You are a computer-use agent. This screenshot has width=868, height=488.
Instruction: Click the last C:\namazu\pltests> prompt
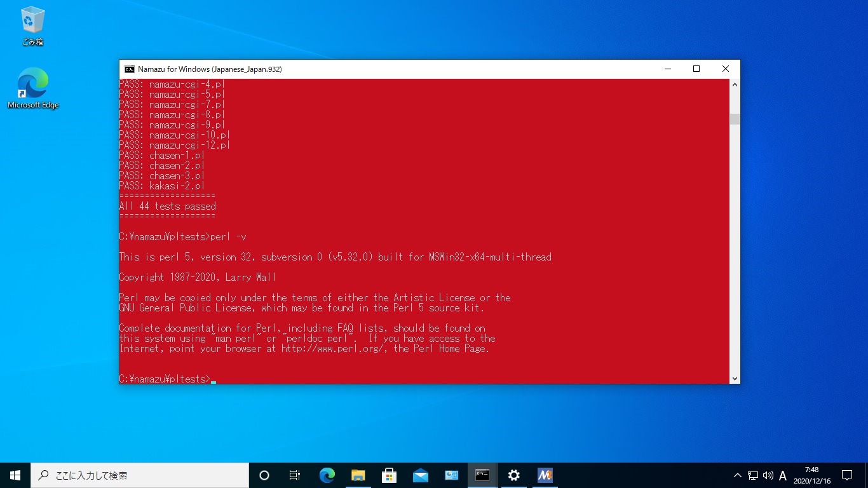tap(165, 379)
